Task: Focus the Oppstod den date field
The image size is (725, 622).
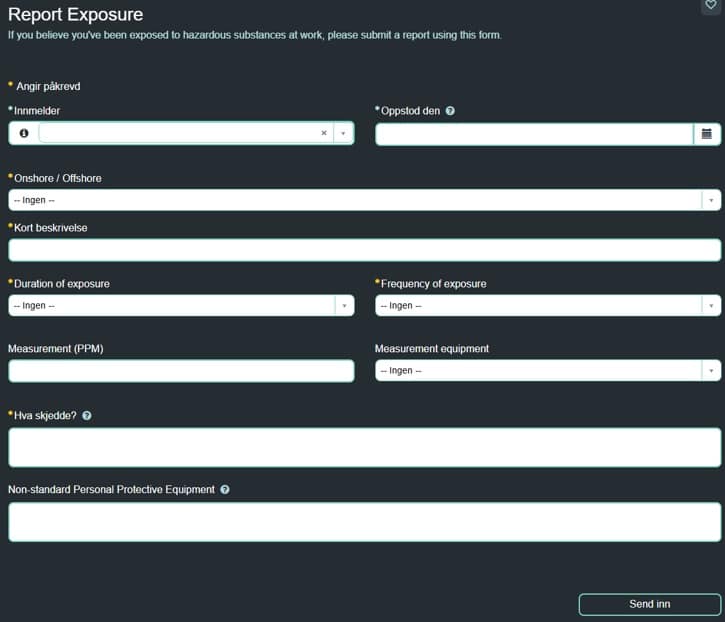Action: [534, 134]
